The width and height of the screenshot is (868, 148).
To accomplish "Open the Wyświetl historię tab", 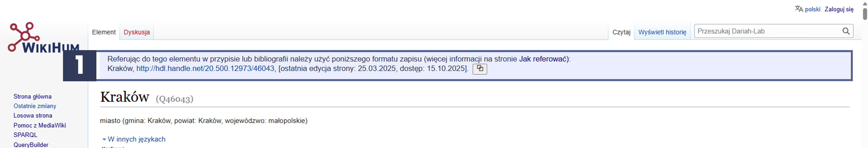I will pos(662,32).
